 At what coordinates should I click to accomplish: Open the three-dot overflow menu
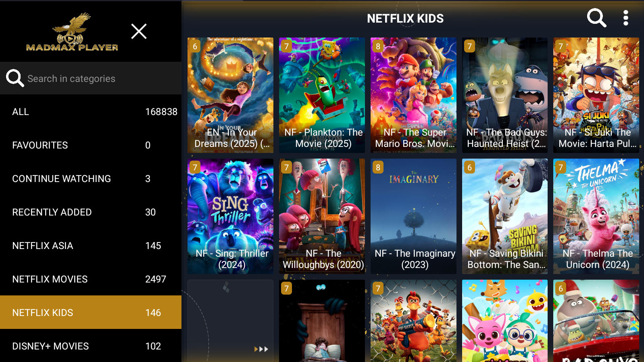point(625,18)
